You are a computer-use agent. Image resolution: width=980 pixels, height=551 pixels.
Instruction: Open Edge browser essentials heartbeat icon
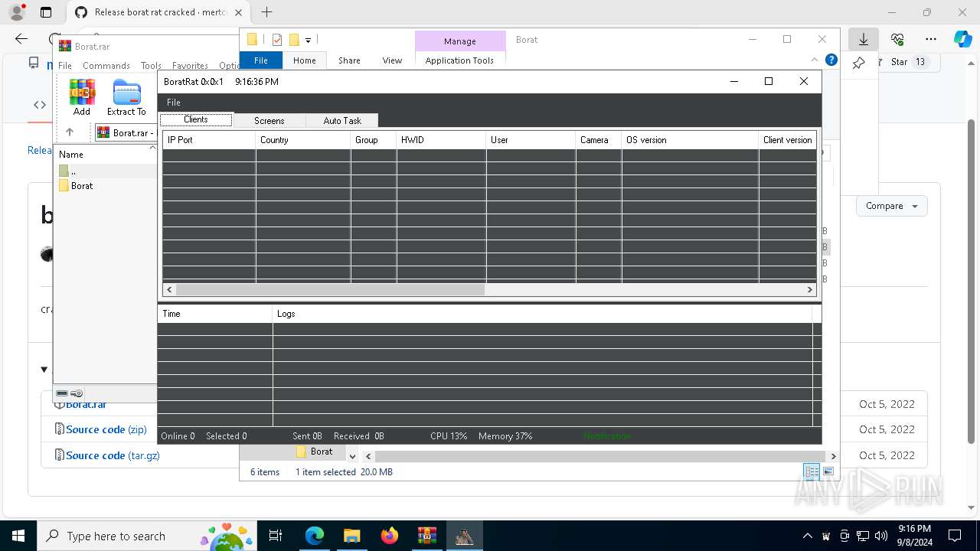pyautogui.click(x=897, y=39)
